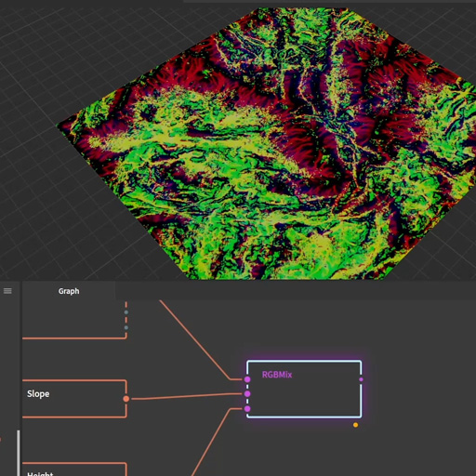Click the graph panel's vertical scrollbar handle

pyautogui.click(x=19, y=453)
